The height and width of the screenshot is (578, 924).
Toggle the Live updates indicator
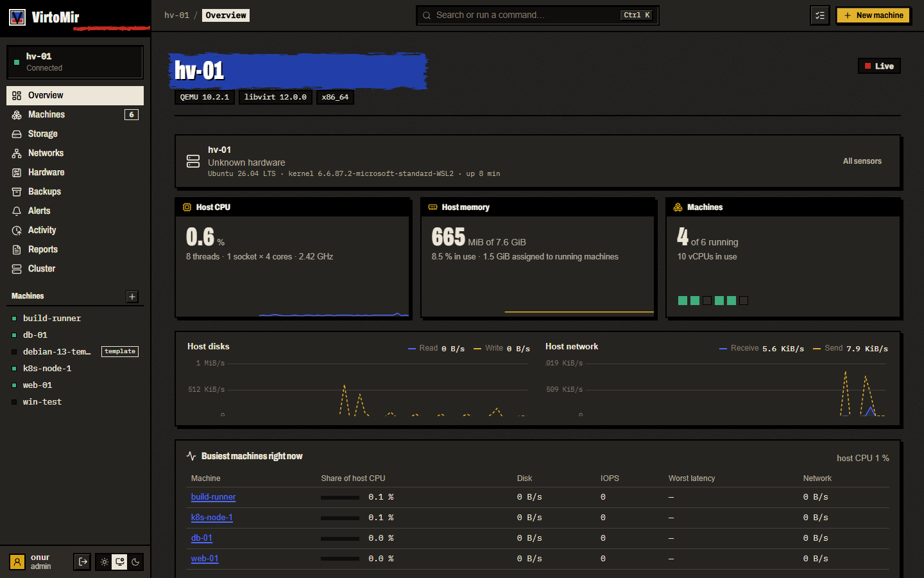[x=879, y=66]
